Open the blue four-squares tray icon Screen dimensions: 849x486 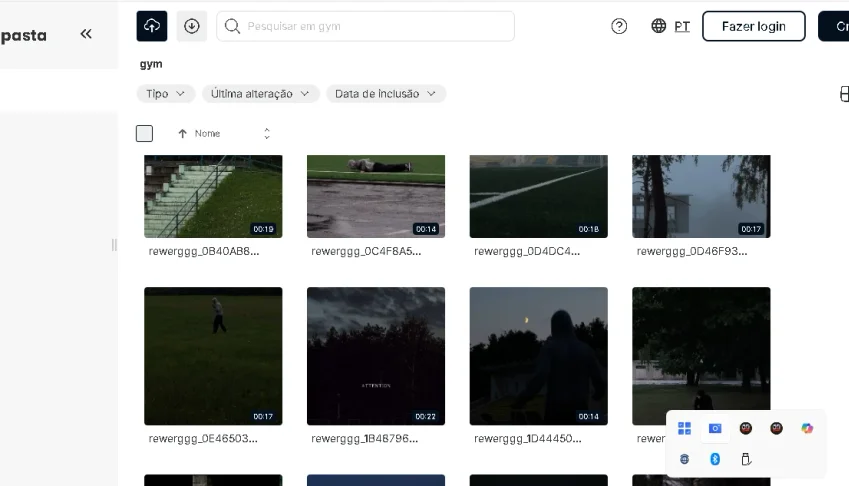pos(684,428)
